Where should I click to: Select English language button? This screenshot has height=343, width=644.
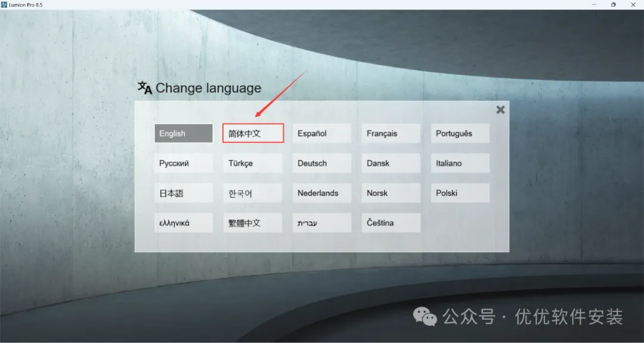point(184,134)
